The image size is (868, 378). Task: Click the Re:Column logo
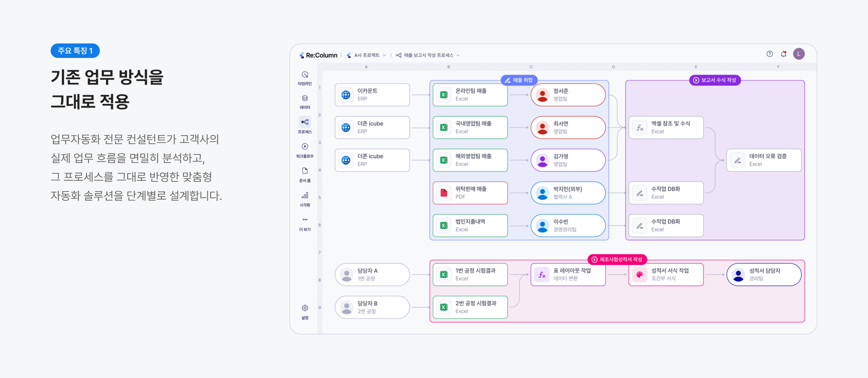pyautogui.click(x=318, y=55)
